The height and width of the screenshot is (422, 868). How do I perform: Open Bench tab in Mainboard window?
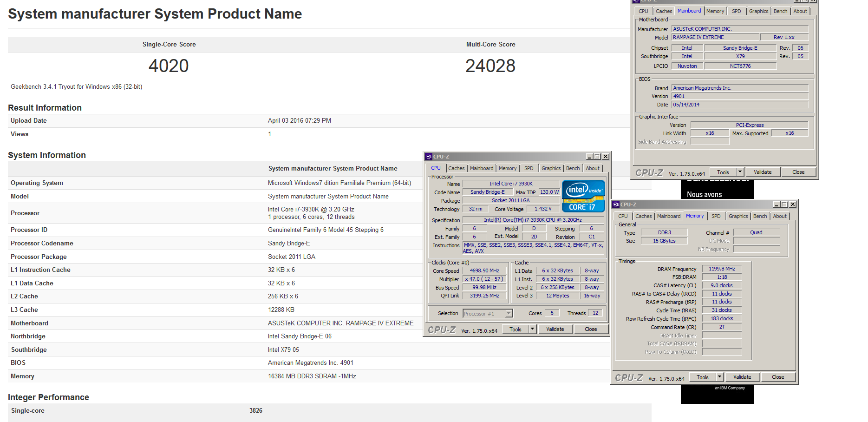pos(781,11)
